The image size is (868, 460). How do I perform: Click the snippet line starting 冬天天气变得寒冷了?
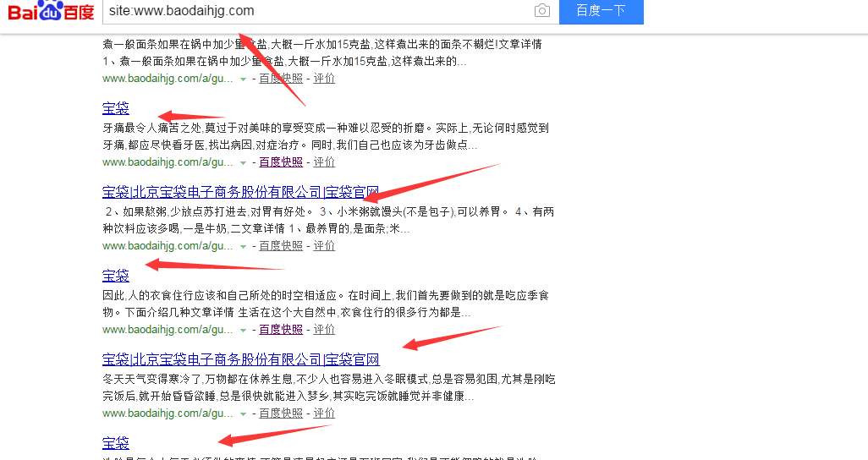329,379
